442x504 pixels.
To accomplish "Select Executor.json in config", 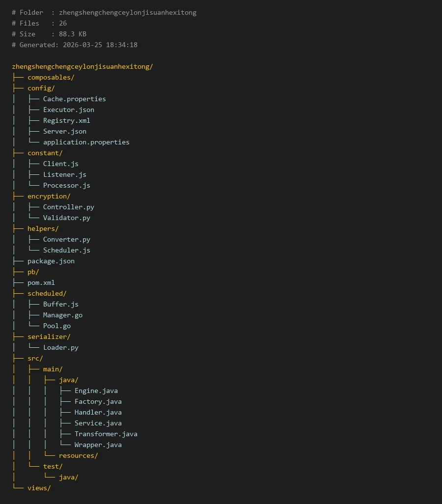I will (68, 110).
